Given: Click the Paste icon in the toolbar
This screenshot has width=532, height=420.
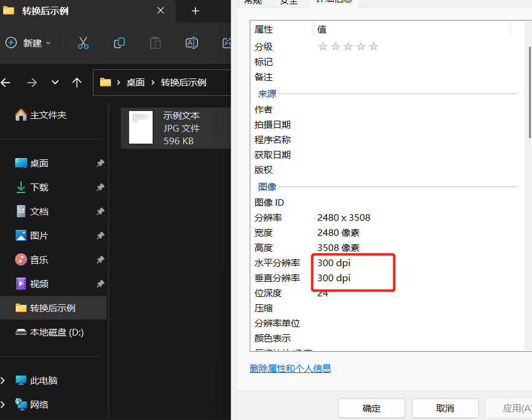Looking at the screenshot, I should [x=154, y=43].
